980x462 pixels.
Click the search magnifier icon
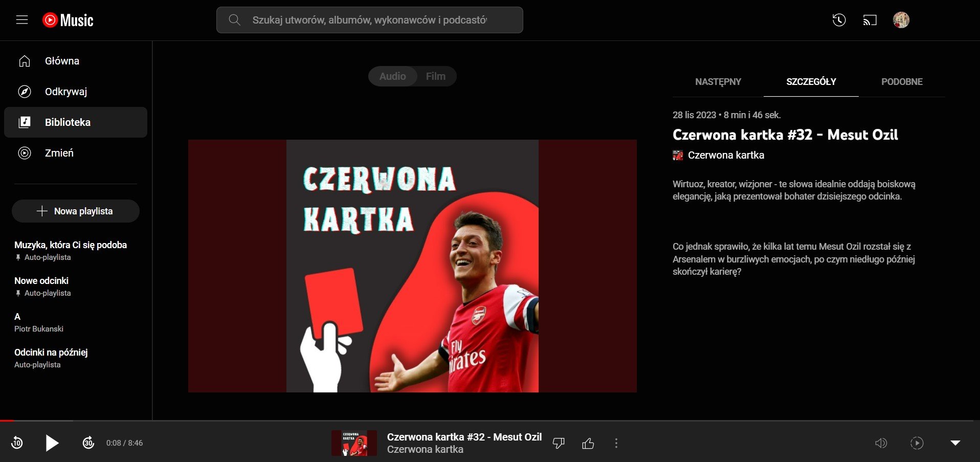(234, 20)
